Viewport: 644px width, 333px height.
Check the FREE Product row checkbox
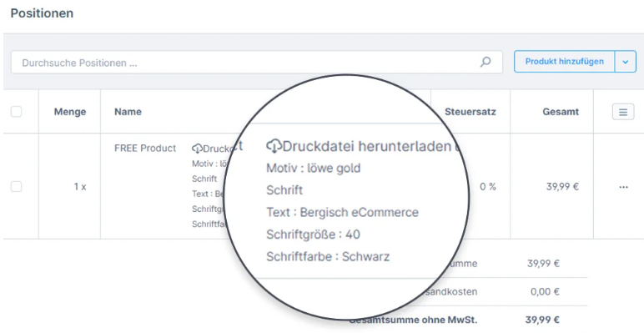tap(16, 187)
